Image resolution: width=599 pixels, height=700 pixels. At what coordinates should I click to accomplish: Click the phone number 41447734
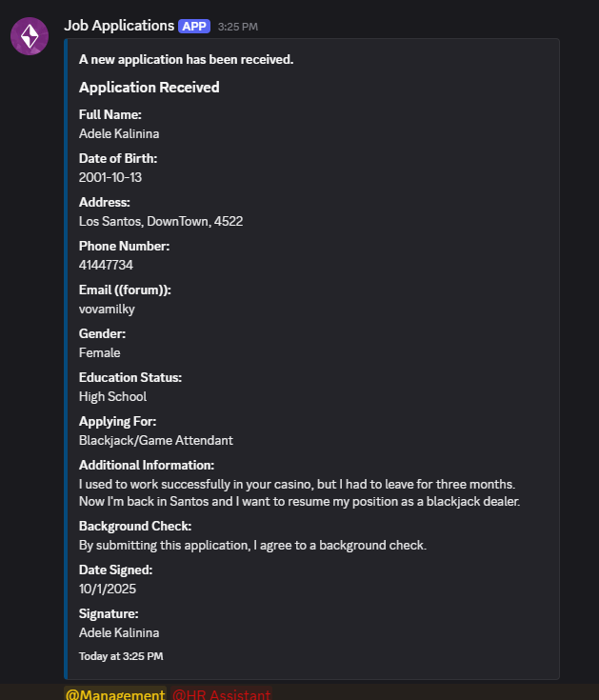107,265
